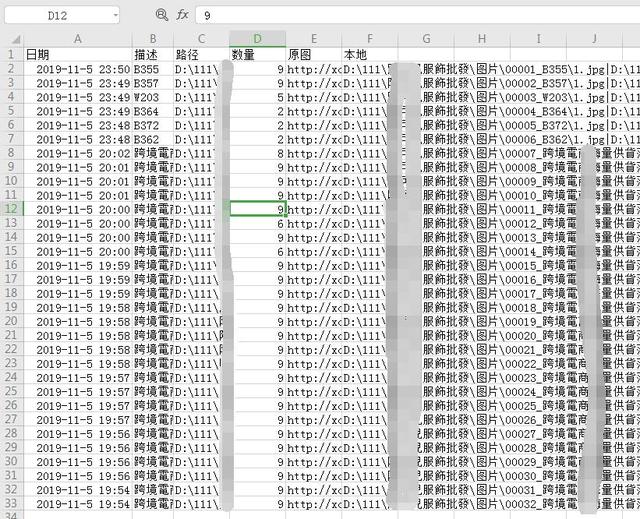Click the 原图 header cell

click(x=313, y=54)
